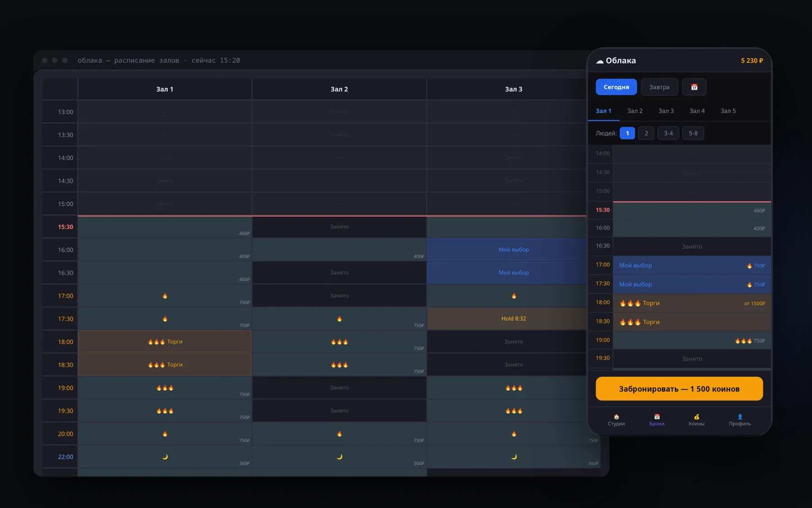Click the Облака cloud logo

click(x=616, y=61)
